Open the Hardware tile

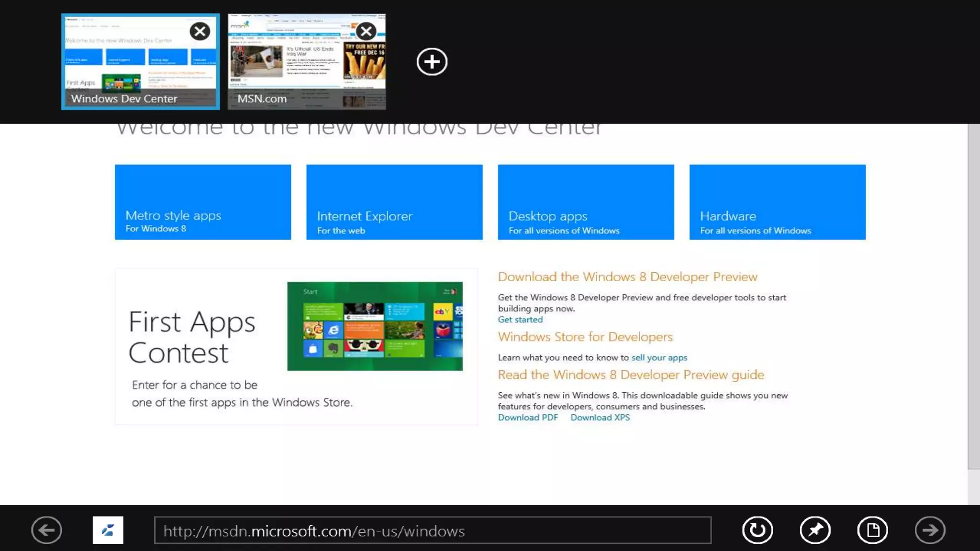point(777,202)
